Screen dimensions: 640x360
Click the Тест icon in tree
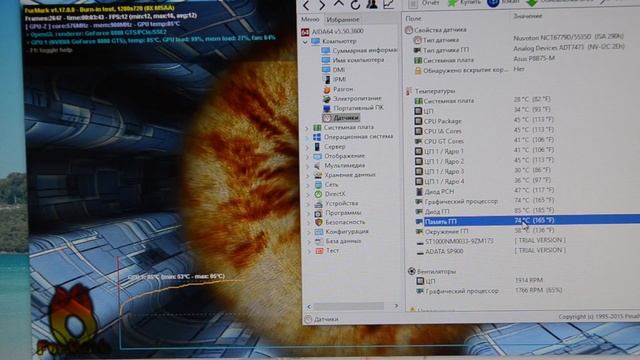[320, 251]
